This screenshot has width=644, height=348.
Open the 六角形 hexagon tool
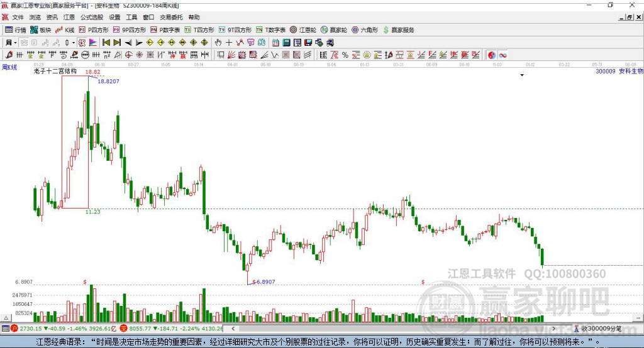pyautogui.click(x=365, y=30)
